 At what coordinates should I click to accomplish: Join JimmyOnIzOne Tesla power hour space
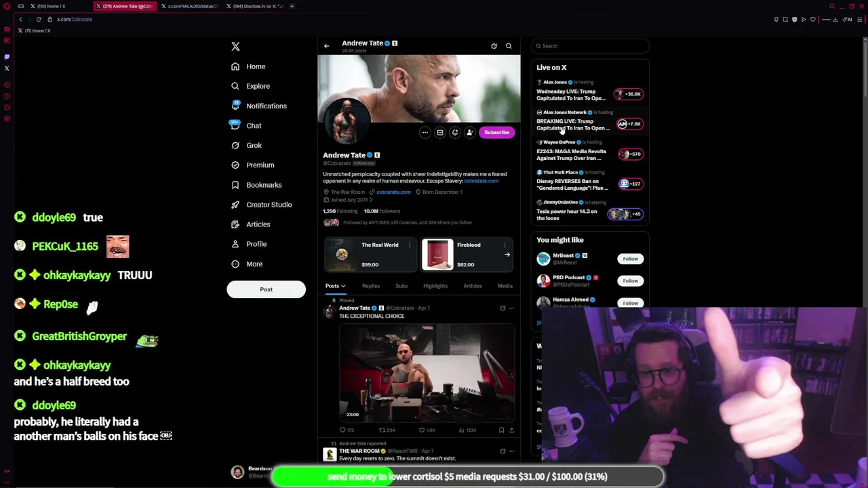(x=590, y=211)
